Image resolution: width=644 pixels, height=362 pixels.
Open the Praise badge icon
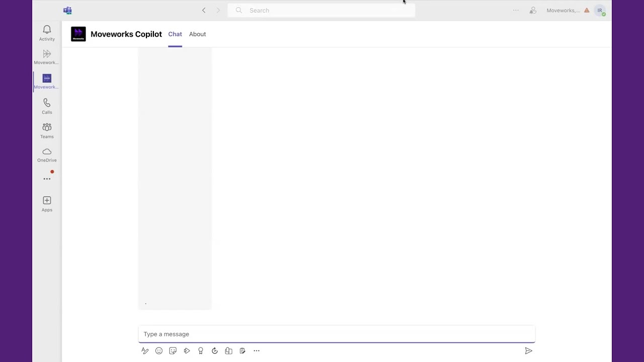pos(201,351)
